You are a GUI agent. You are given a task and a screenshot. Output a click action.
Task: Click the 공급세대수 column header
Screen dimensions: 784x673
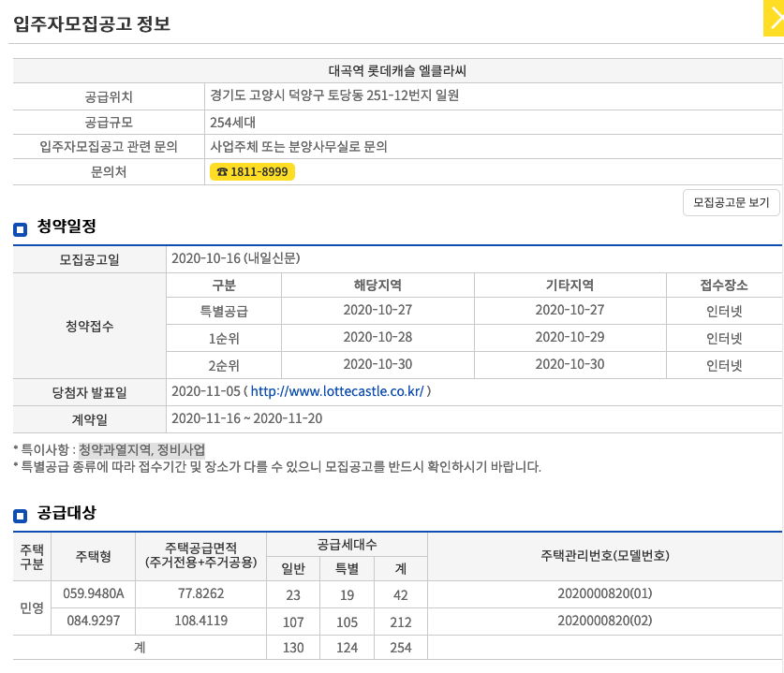coord(347,545)
